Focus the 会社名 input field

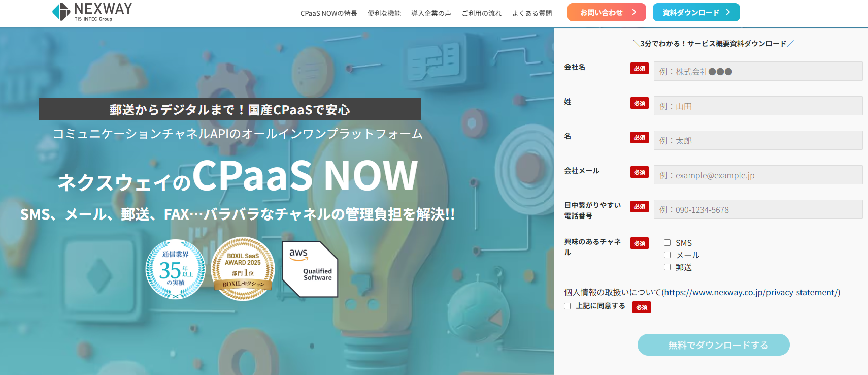click(758, 71)
